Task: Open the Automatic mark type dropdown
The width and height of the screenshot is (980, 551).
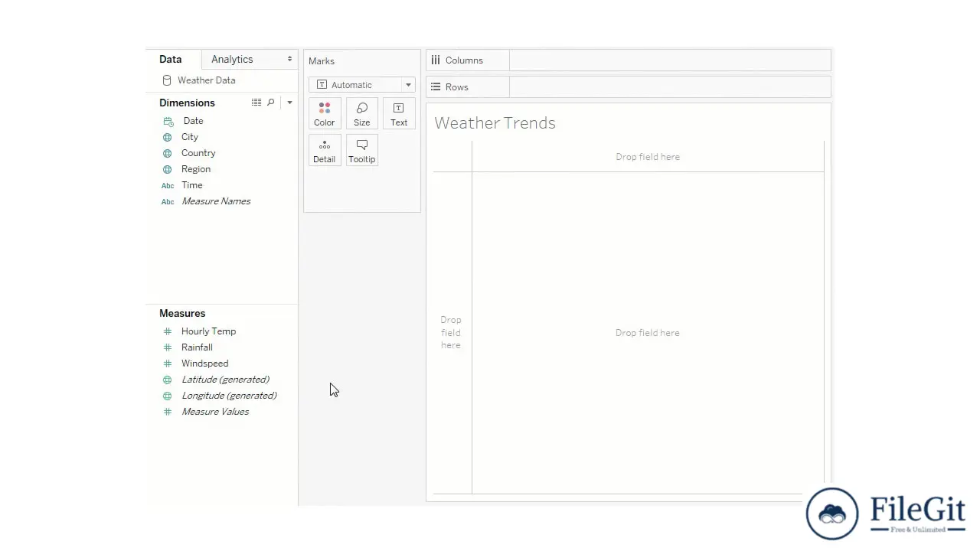Action: (362, 85)
